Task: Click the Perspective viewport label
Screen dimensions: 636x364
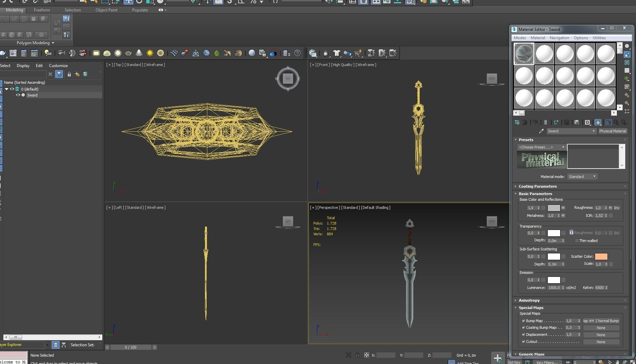Action: (x=328, y=207)
